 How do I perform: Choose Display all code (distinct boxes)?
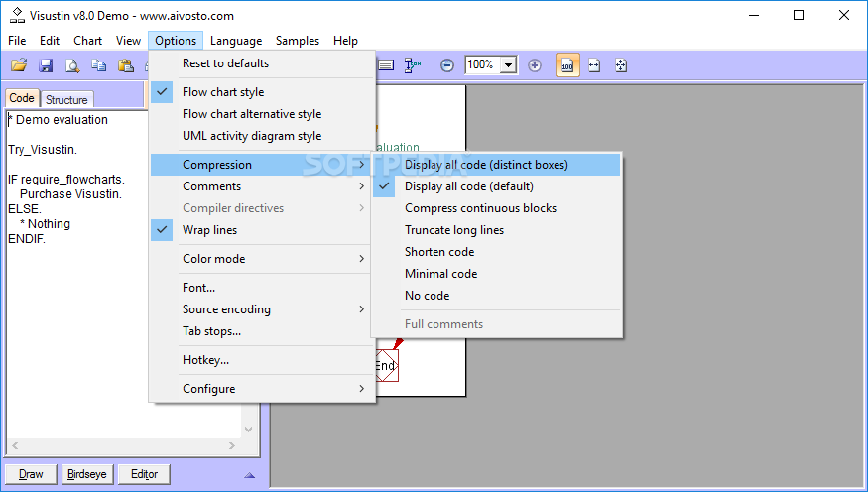click(497, 165)
